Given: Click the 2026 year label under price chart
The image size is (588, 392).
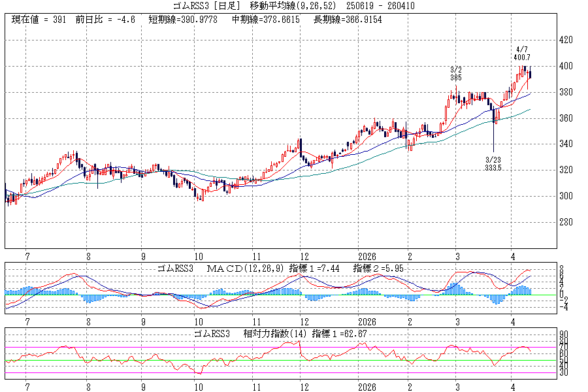Looking at the screenshot, I should point(367,257).
